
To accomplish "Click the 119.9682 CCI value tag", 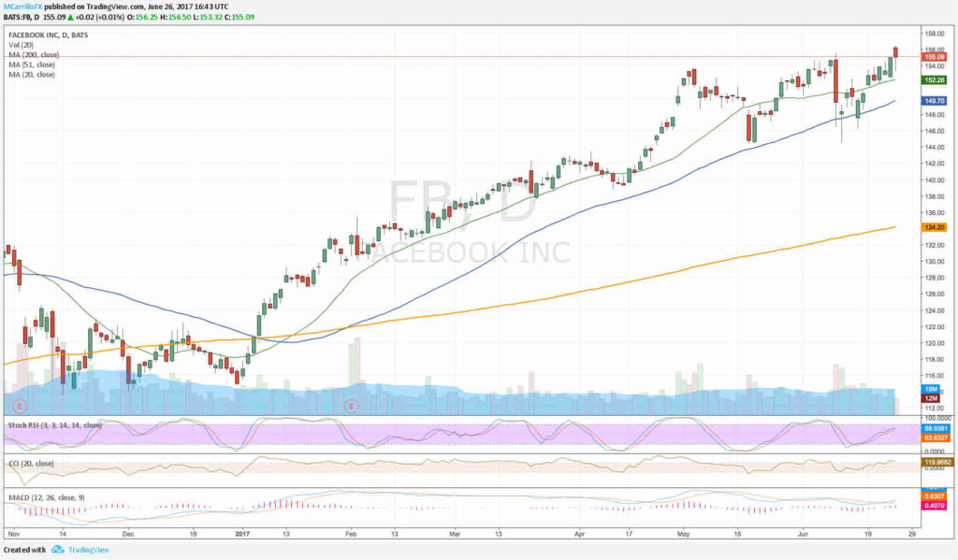I will coord(937,462).
